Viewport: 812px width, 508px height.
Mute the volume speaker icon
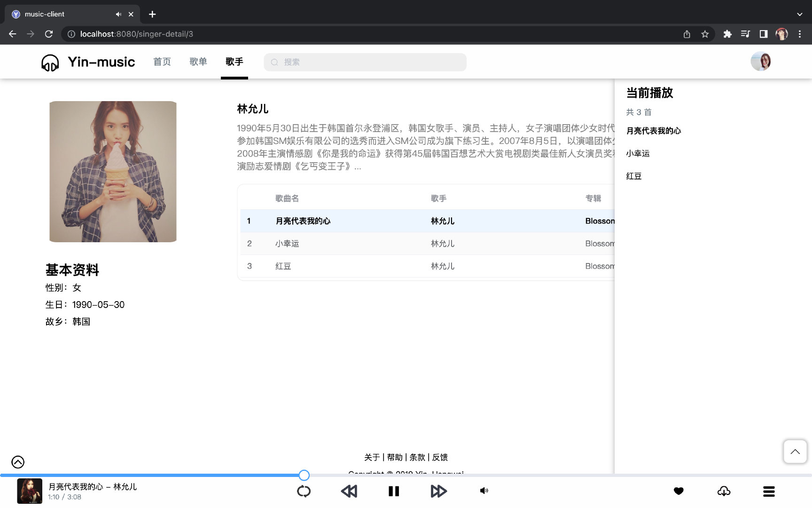tap(484, 491)
